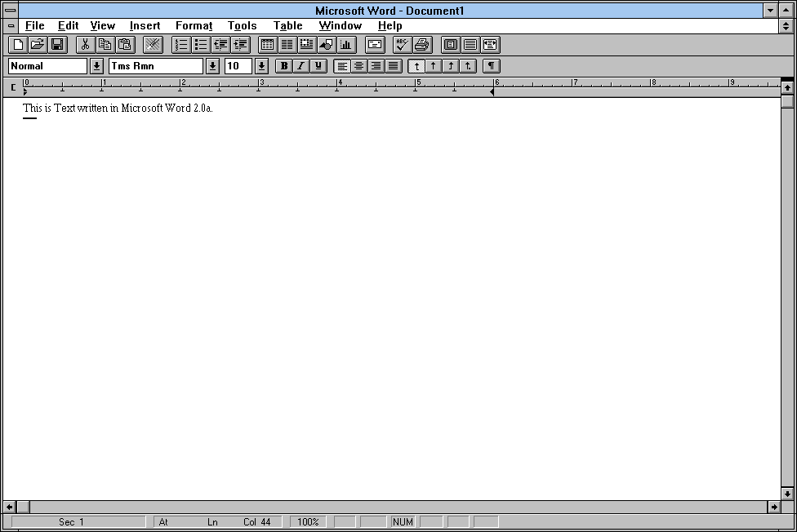Open the document control menu box
The height and width of the screenshot is (532, 797).
coord(11,25)
